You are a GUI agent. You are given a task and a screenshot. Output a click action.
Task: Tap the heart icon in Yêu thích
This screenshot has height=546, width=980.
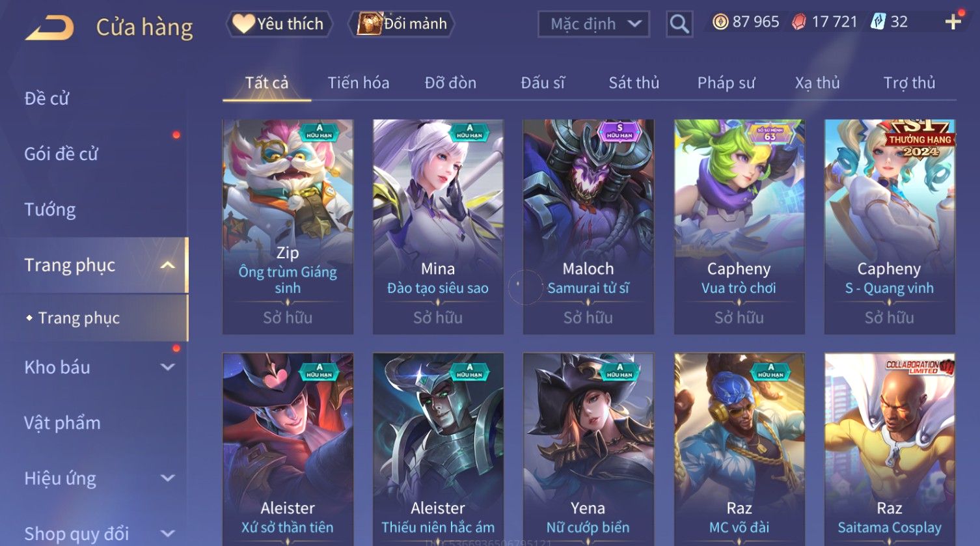243,24
